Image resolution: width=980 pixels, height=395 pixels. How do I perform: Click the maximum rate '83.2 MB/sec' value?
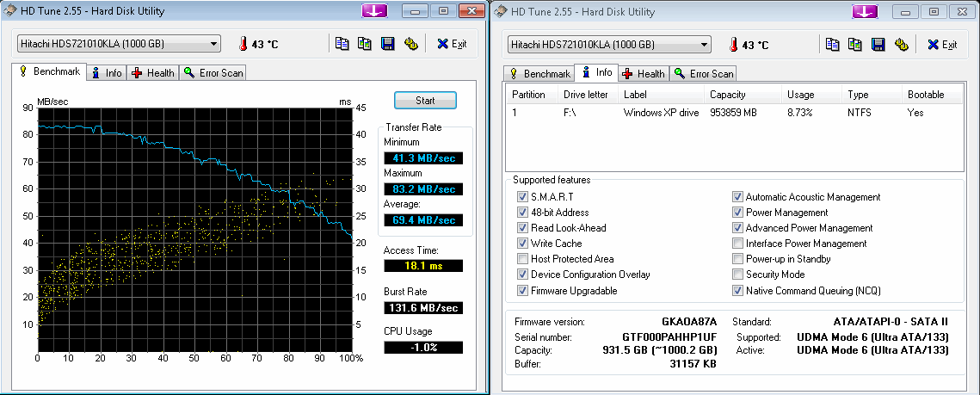[x=423, y=188]
